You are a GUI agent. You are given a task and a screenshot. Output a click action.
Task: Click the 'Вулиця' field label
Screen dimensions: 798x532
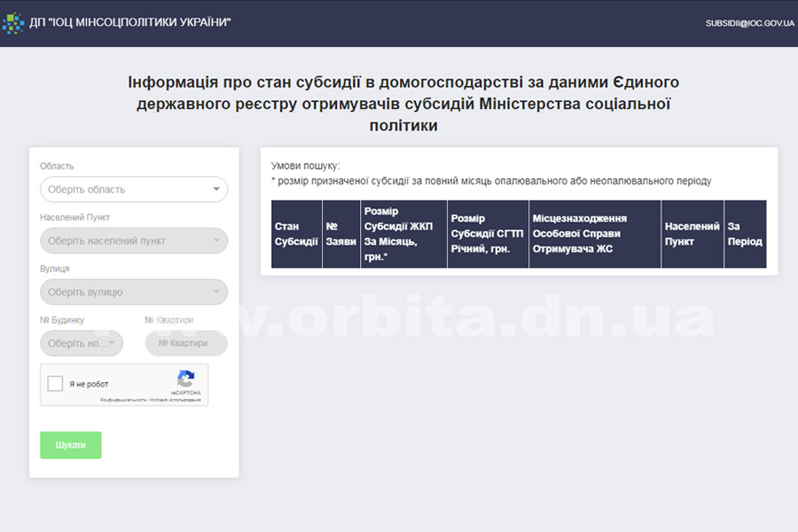tap(54, 269)
